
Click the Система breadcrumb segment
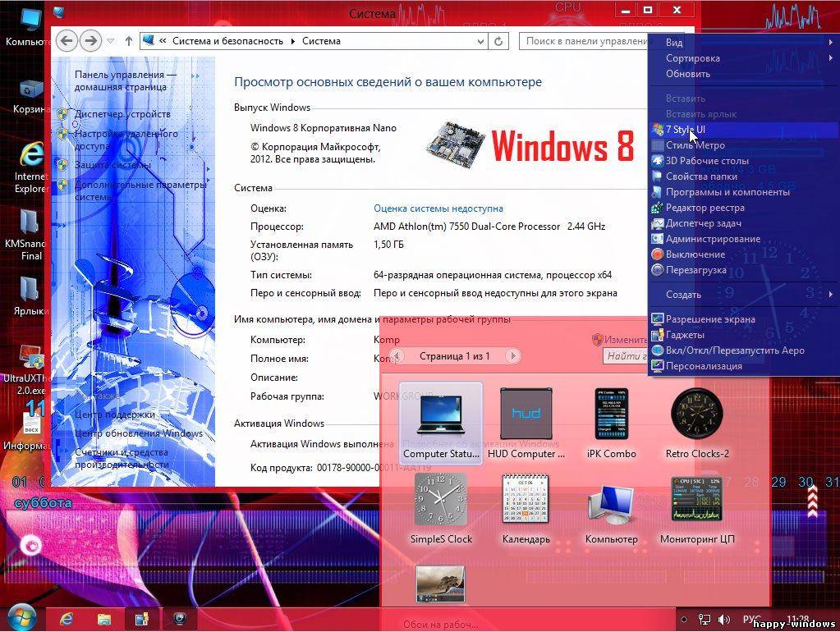point(321,41)
